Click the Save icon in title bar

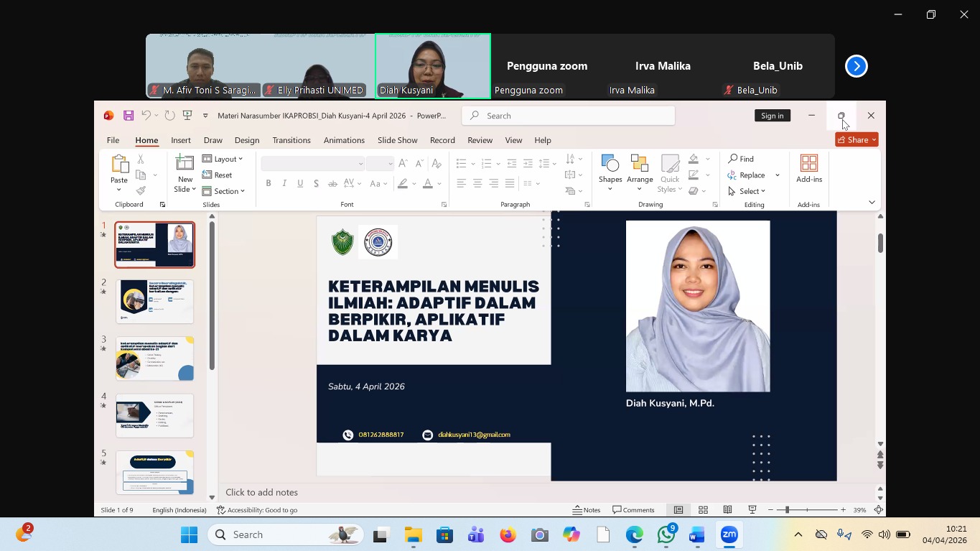[129, 116]
